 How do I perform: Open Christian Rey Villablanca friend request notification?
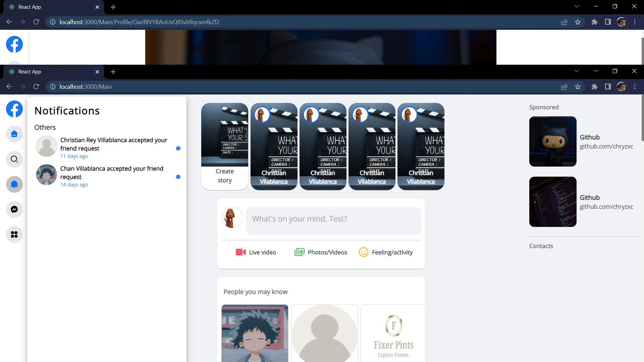click(x=108, y=147)
